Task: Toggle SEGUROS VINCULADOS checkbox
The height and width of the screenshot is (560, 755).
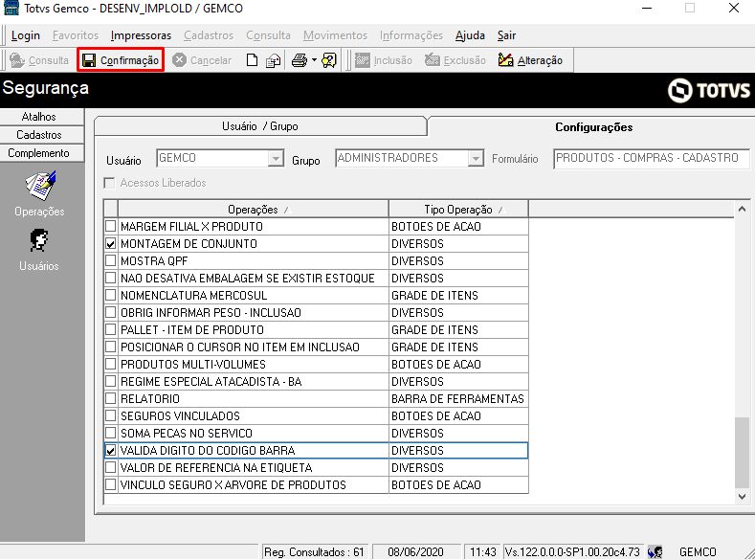Action: point(111,415)
